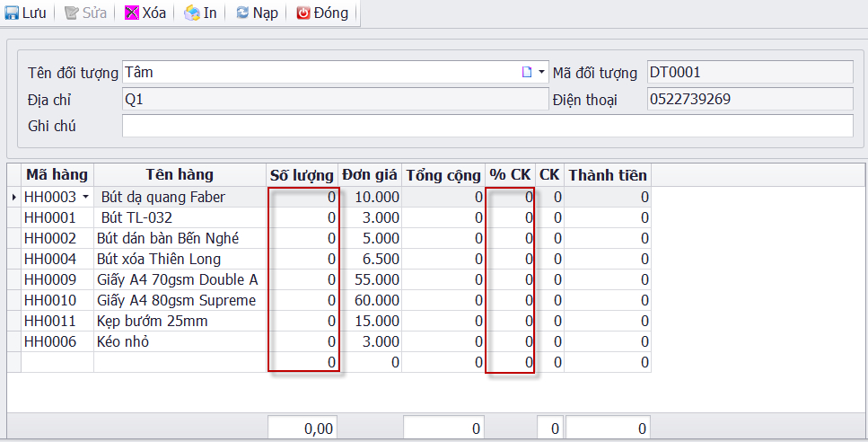868x442 pixels.
Task: Select the HH0009 code cell
Action: pyautogui.click(x=57, y=279)
